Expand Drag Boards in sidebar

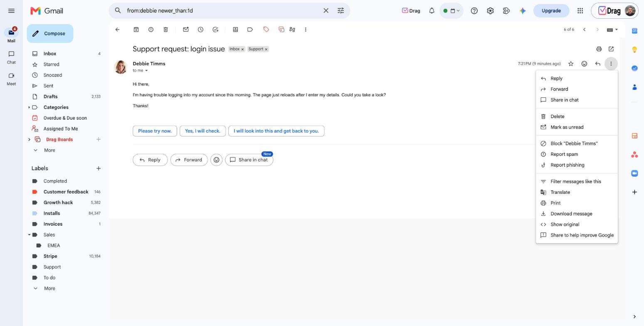tap(29, 139)
